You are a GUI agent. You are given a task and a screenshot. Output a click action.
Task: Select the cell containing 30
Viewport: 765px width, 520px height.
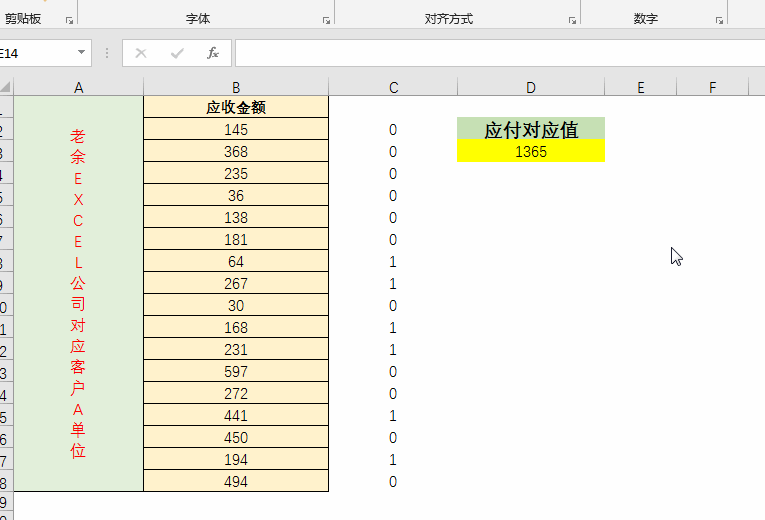pyautogui.click(x=236, y=305)
